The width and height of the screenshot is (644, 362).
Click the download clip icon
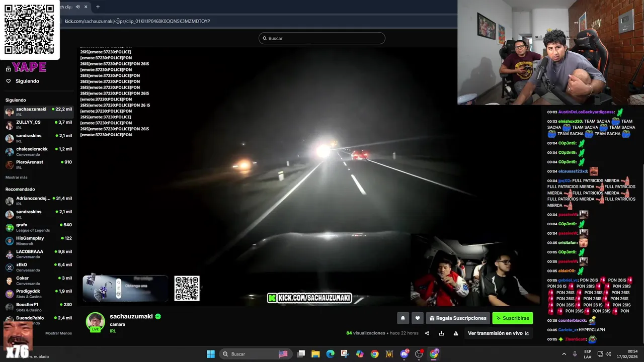[441, 333]
